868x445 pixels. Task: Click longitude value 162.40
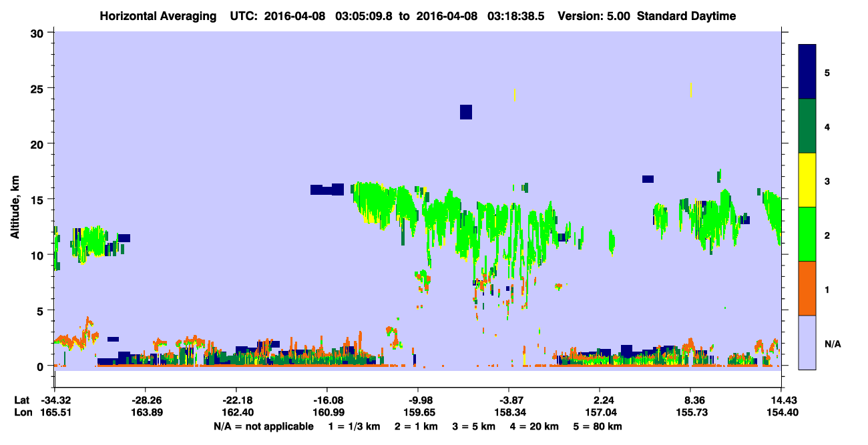coord(236,412)
